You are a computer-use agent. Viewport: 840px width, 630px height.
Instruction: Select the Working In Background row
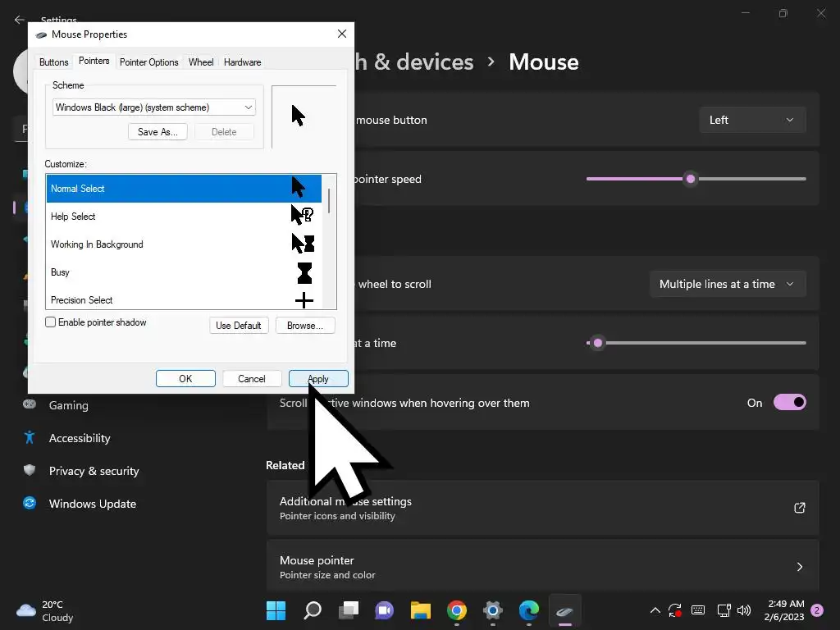point(184,244)
